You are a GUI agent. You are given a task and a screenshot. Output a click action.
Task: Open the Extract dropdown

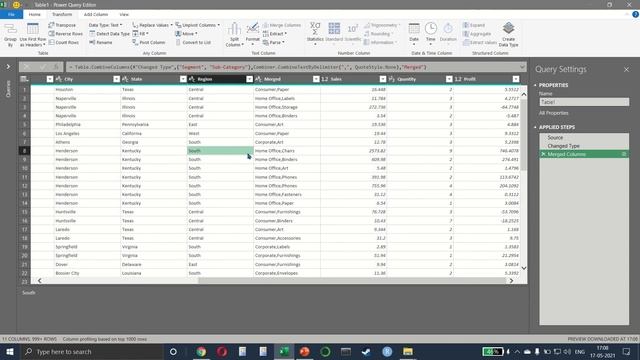click(x=275, y=33)
